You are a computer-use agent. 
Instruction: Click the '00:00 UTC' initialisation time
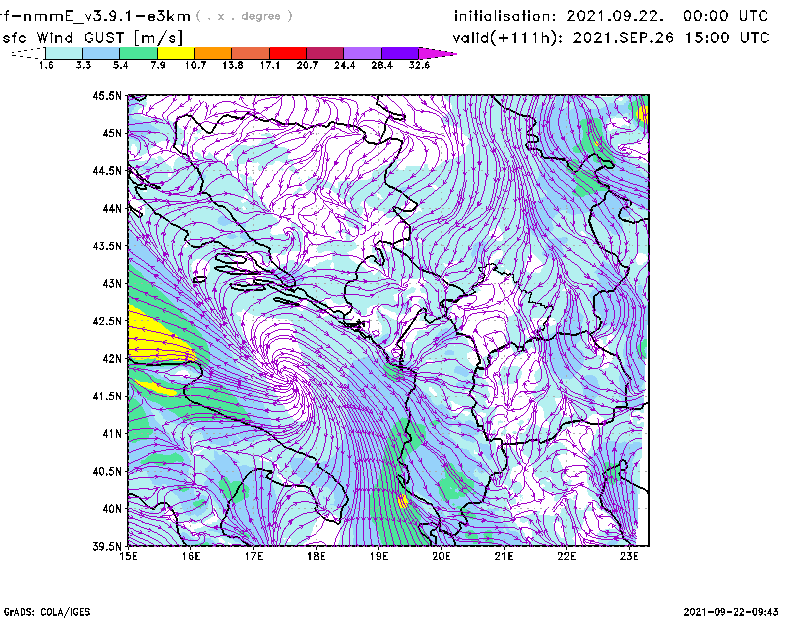click(x=726, y=16)
